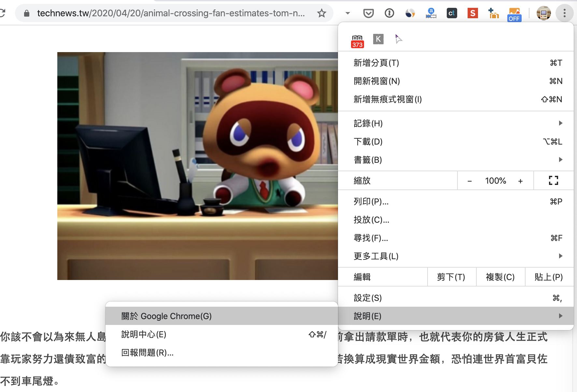Open 新增無痕式視窗(I) incognito window
Image resolution: width=577 pixels, height=392 pixels.
[456, 99]
